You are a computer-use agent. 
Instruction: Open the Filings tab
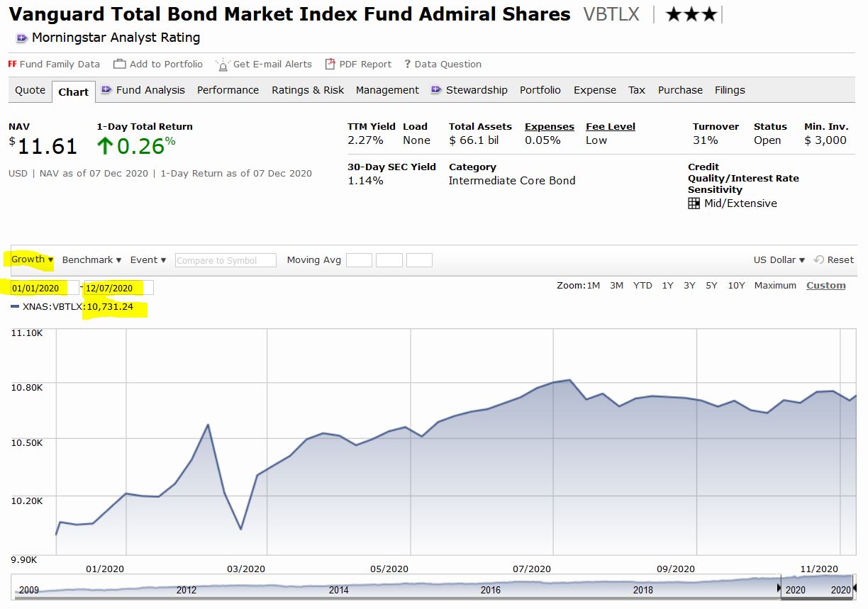pyautogui.click(x=730, y=90)
